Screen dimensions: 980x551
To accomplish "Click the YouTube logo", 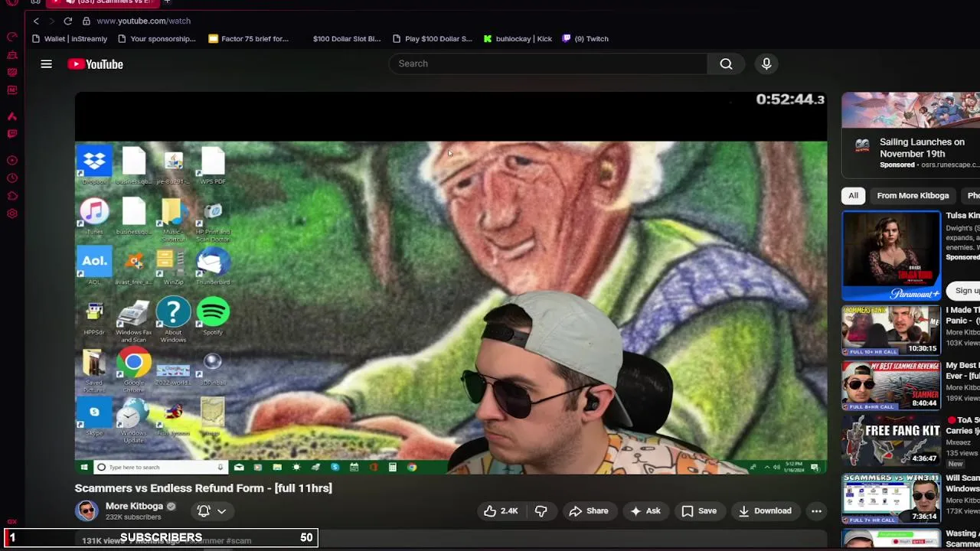I will 95,64.
